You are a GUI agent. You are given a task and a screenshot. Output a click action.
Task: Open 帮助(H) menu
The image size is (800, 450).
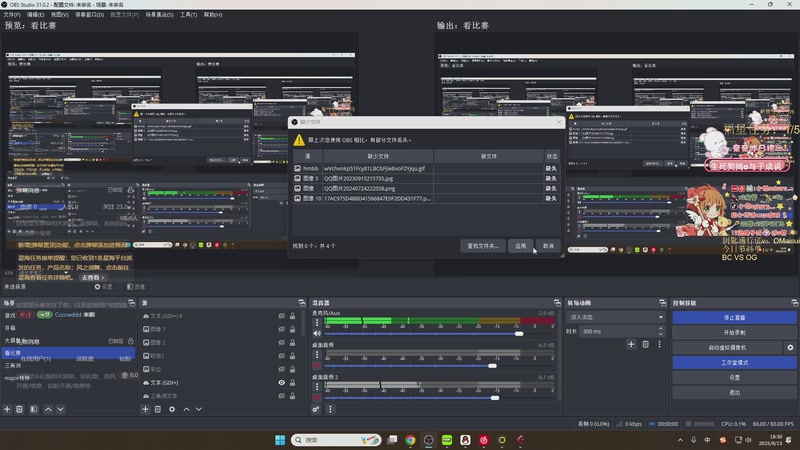tap(213, 15)
